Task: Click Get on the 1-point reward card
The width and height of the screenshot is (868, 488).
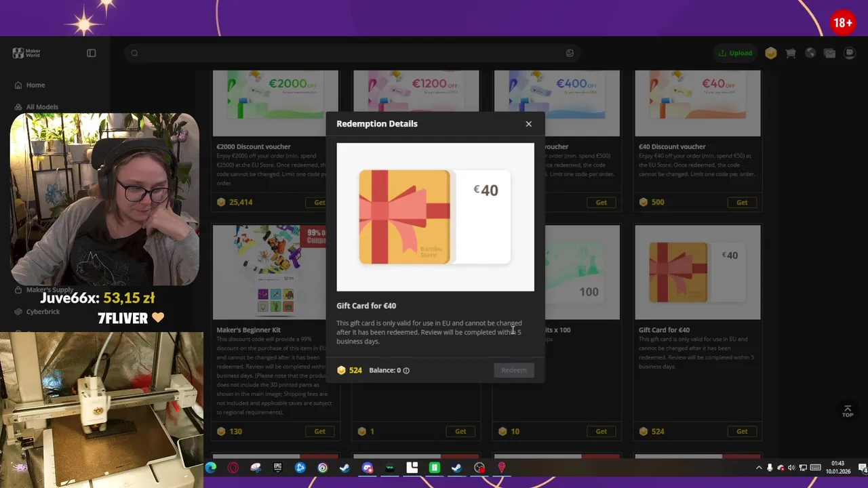Action: [460, 432]
